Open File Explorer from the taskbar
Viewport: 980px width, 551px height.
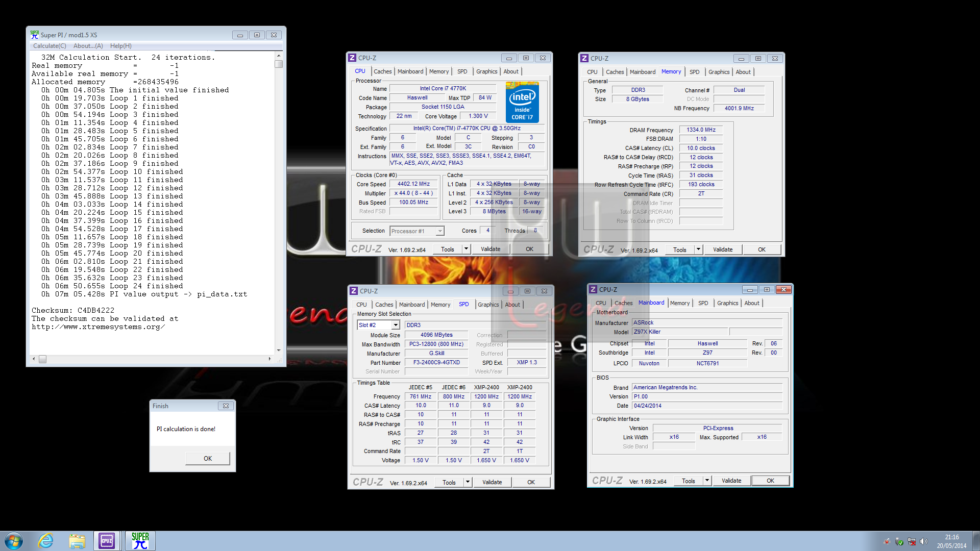[77, 541]
